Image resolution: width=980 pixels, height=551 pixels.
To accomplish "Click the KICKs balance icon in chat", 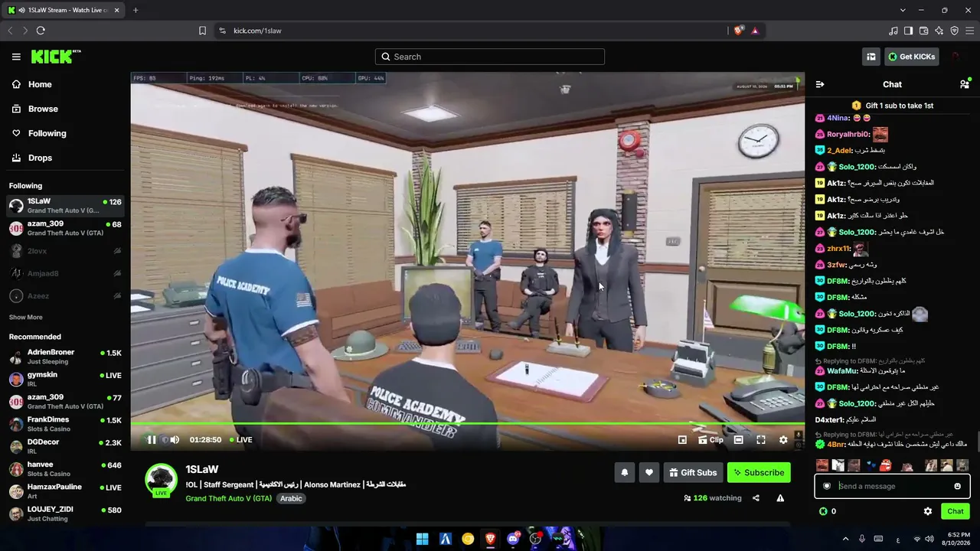I will (823, 511).
